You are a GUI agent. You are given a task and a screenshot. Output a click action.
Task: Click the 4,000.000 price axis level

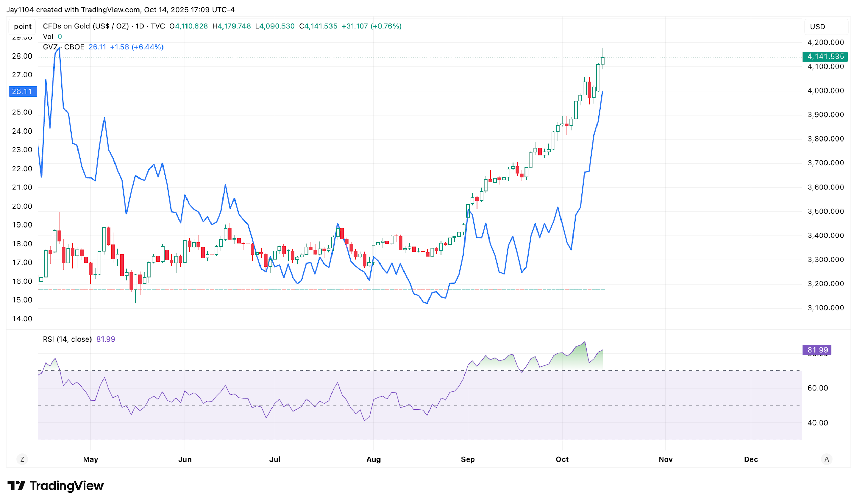tap(825, 91)
